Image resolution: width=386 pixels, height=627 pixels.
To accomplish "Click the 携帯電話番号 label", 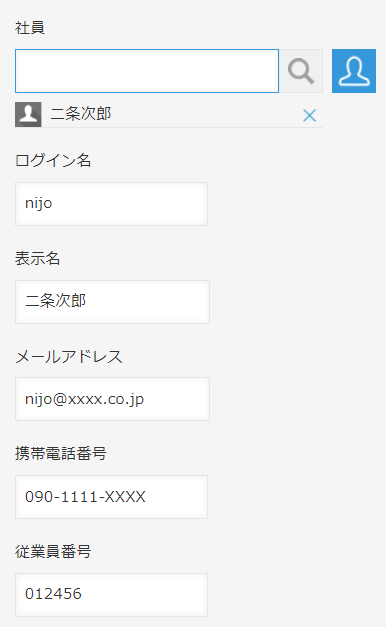I will pyautogui.click(x=61, y=454).
